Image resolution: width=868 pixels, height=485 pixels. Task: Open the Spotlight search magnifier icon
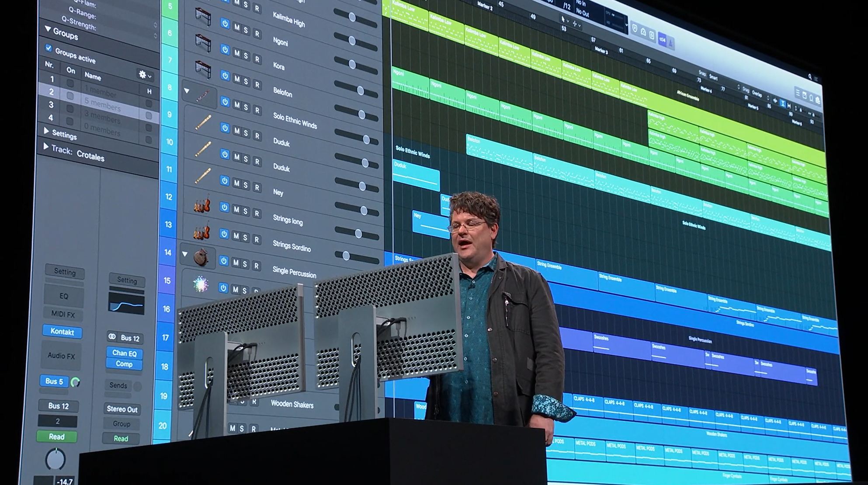point(810,77)
